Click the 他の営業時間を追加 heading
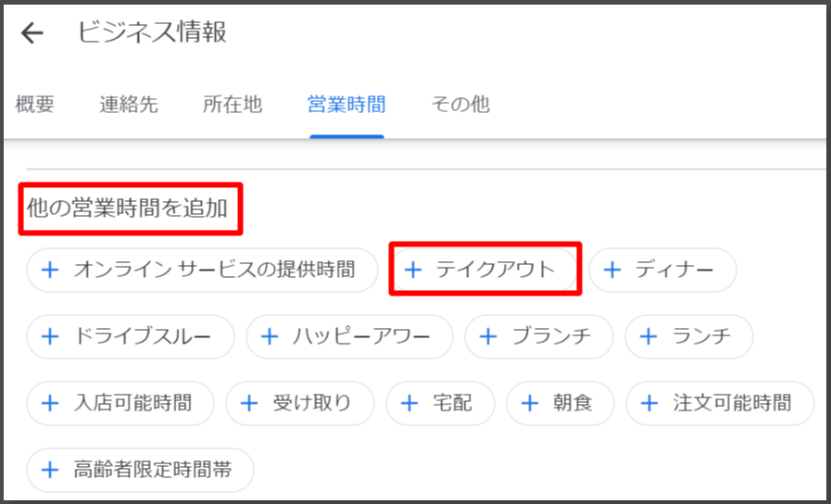The height and width of the screenshot is (504, 831). click(127, 208)
